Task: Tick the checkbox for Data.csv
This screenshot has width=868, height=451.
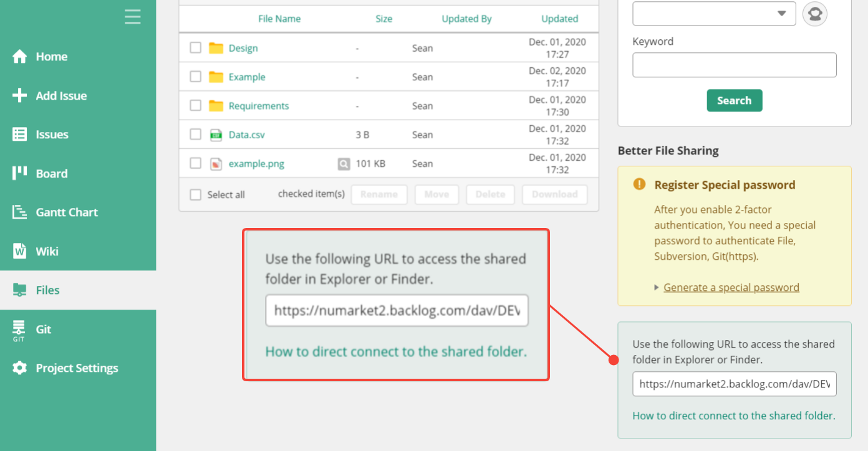Action: (196, 135)
